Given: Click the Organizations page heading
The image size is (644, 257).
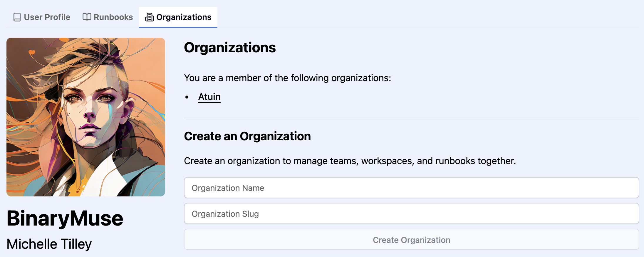Looking at the screenshot, I should tap(230, 48).
